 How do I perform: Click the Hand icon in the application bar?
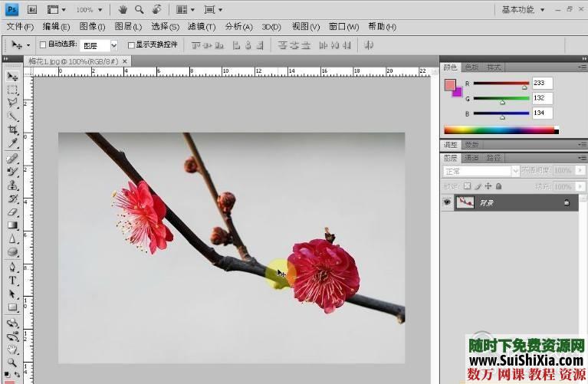click(x=122, y=9)
